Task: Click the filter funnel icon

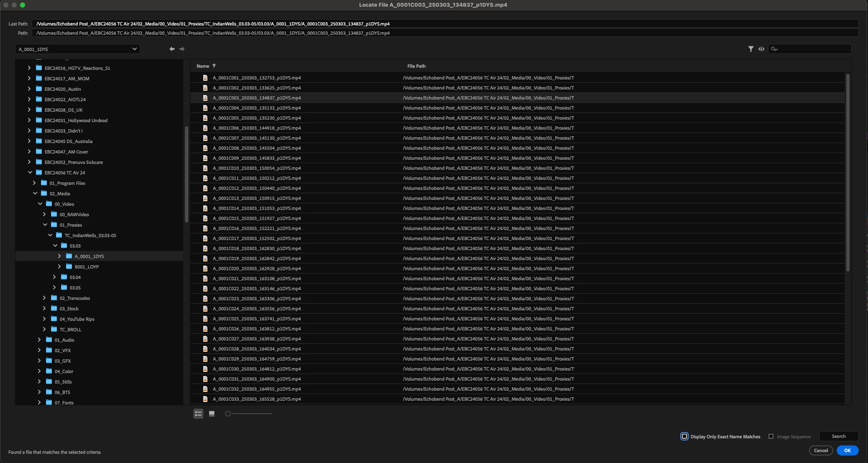Action: pyautogui.click(x=751, y=49)
